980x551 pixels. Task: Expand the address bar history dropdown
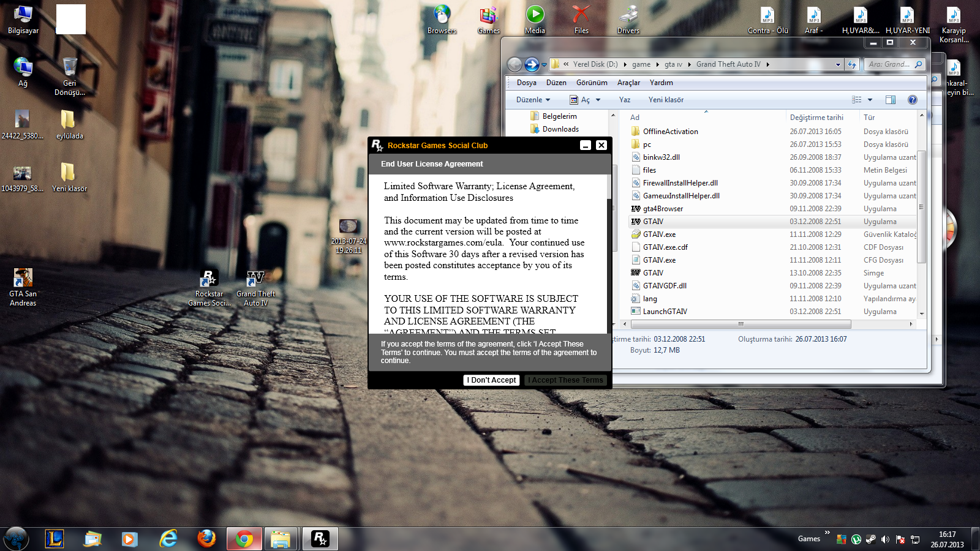tap(838, 64)
